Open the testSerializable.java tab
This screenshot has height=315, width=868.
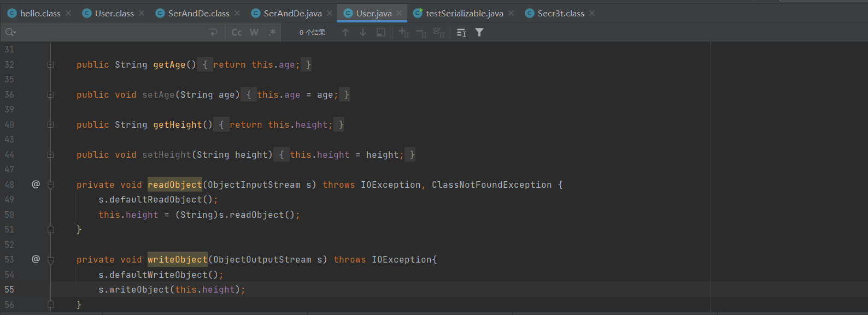(464, 13)
